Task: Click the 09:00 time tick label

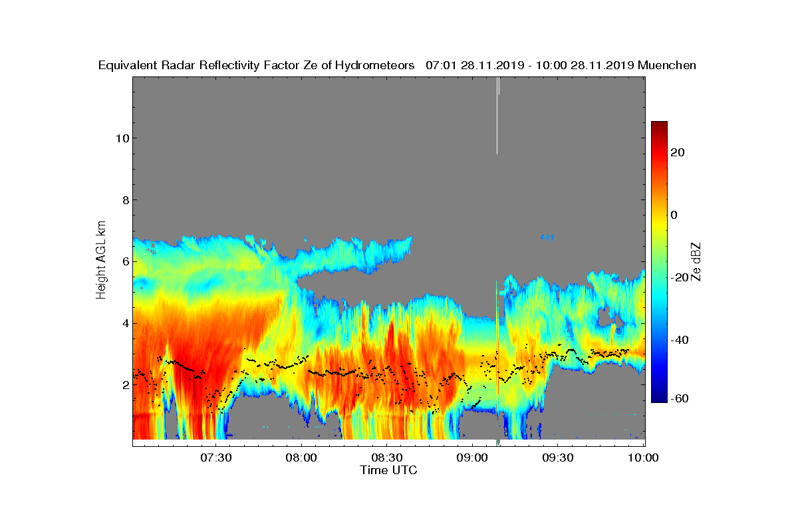Action: click(x=473, y=458)
